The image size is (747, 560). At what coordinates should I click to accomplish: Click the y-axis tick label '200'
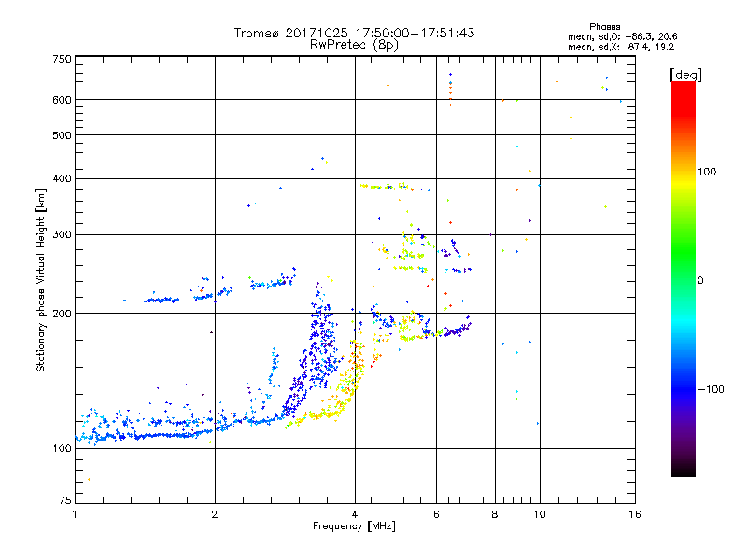coord(62,314)
